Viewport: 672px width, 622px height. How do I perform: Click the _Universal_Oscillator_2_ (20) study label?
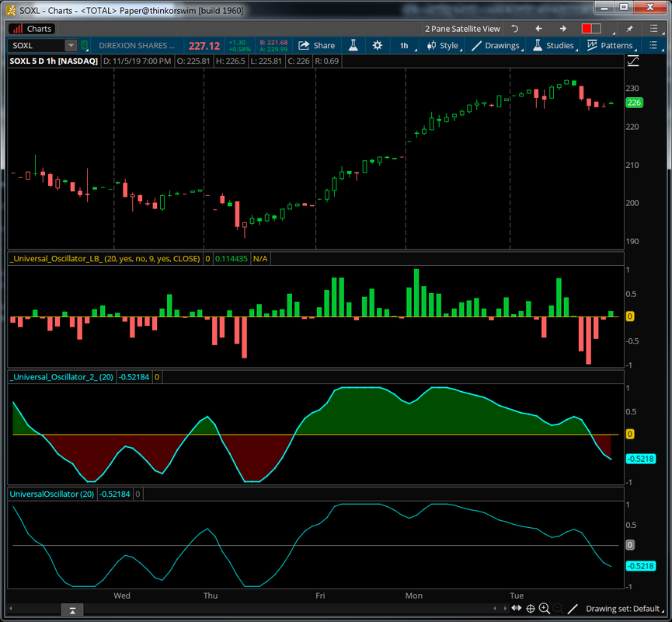62,377
